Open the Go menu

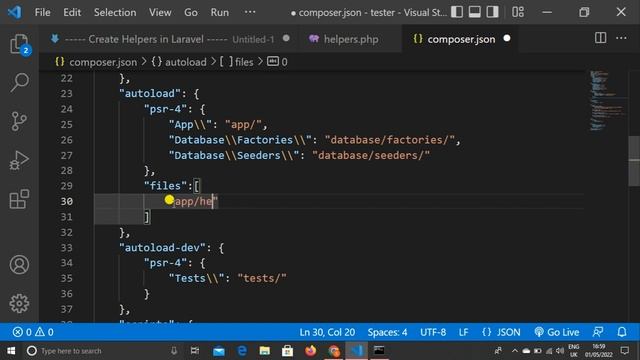(x=191, y=12)
